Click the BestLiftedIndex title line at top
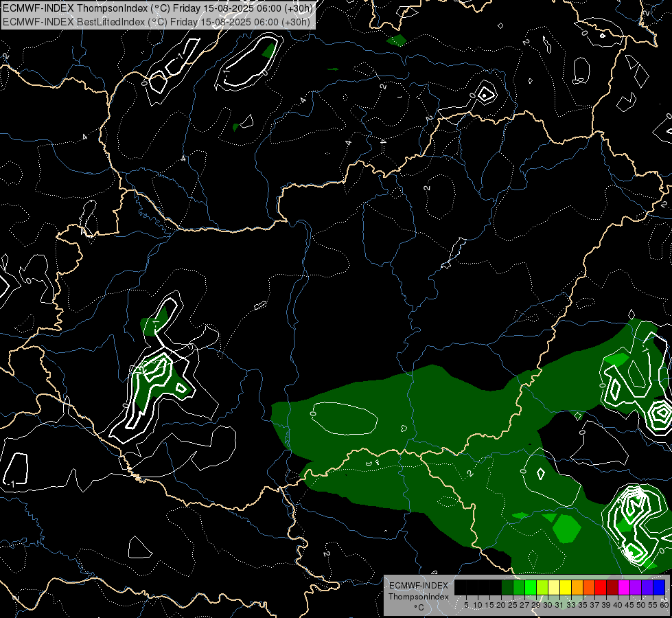Screen dimensions: 672x618 pos(157,21)
